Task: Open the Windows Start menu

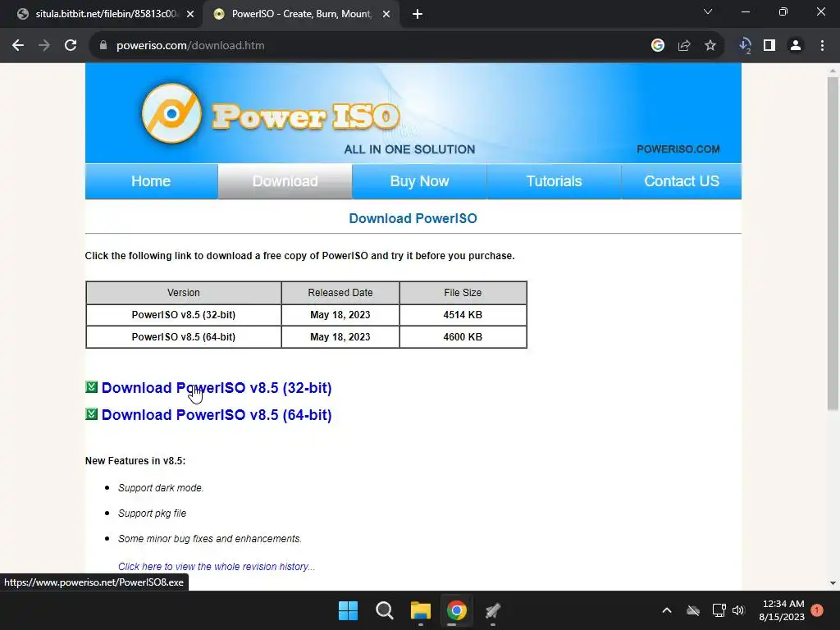Action: 348,610
